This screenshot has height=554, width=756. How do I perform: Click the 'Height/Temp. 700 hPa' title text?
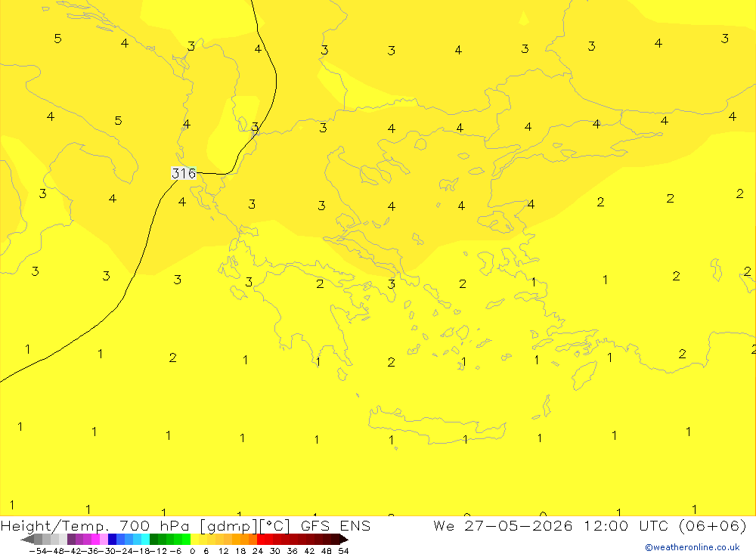click(x=94, y=525)
